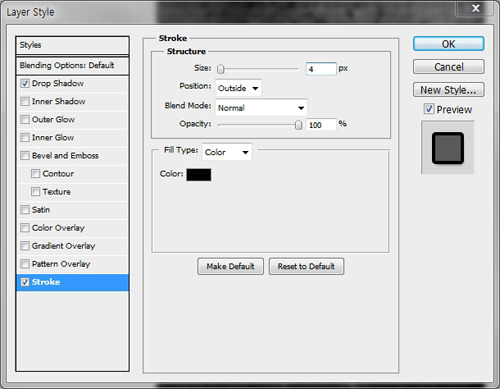Open the Outer Glow settings label
The height and width of the screenshot is (389, 500).
click(53, 119)
